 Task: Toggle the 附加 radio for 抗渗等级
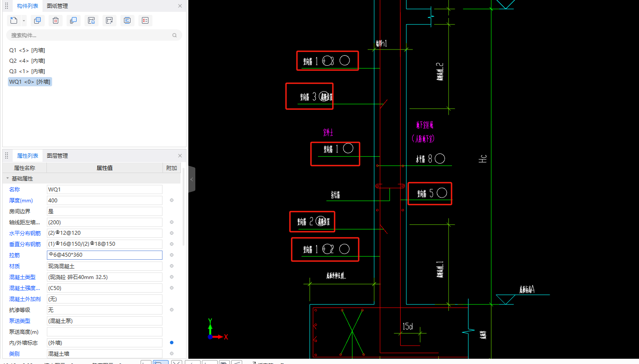[x=172, y=310]
